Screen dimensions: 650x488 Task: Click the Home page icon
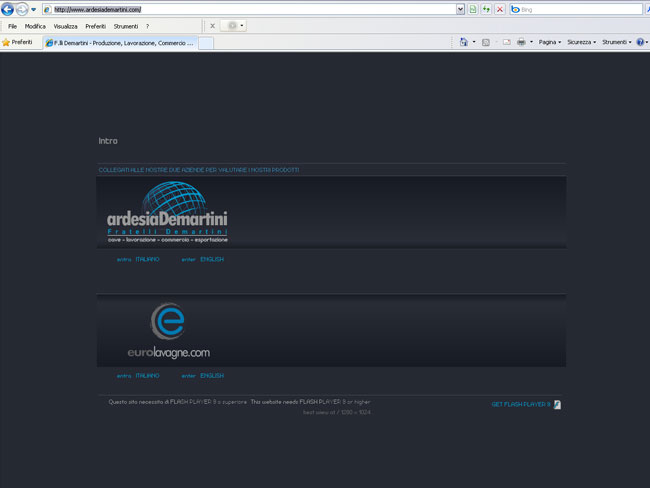tap(463, 42)
